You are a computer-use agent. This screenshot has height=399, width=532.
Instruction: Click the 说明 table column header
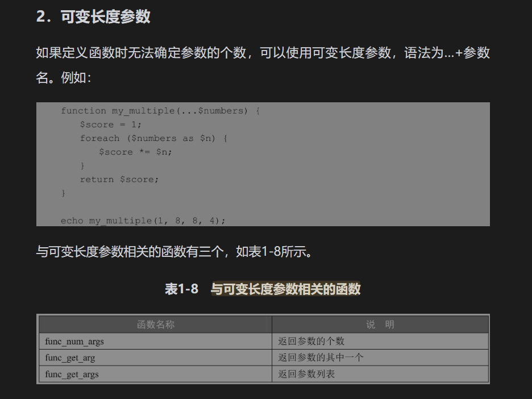click(380, 325)
